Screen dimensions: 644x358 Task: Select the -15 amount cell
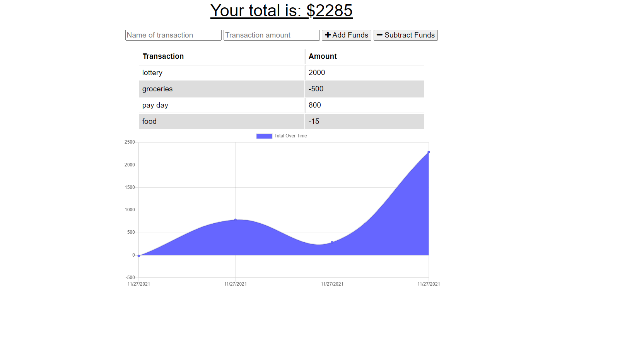pos(364,122)
